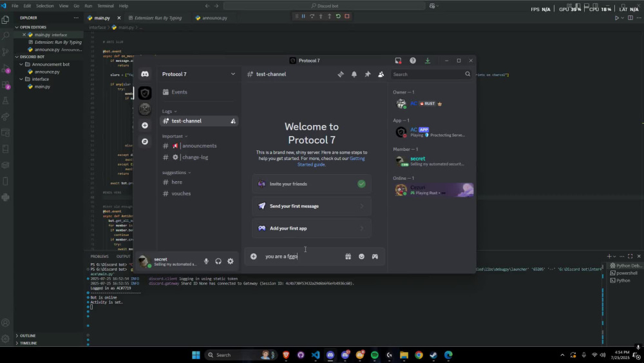644x363 pixels.
Task: Close the main.py editor tab
Action: [x=119, y=17]
